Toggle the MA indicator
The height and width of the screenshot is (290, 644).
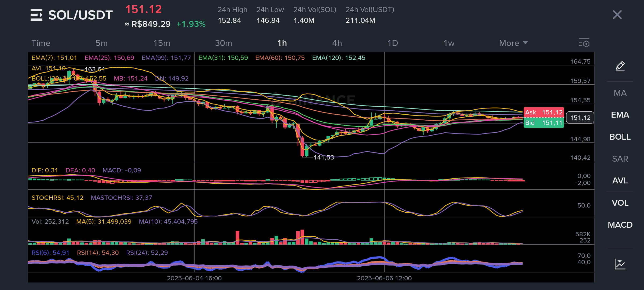tap(620, 93)
